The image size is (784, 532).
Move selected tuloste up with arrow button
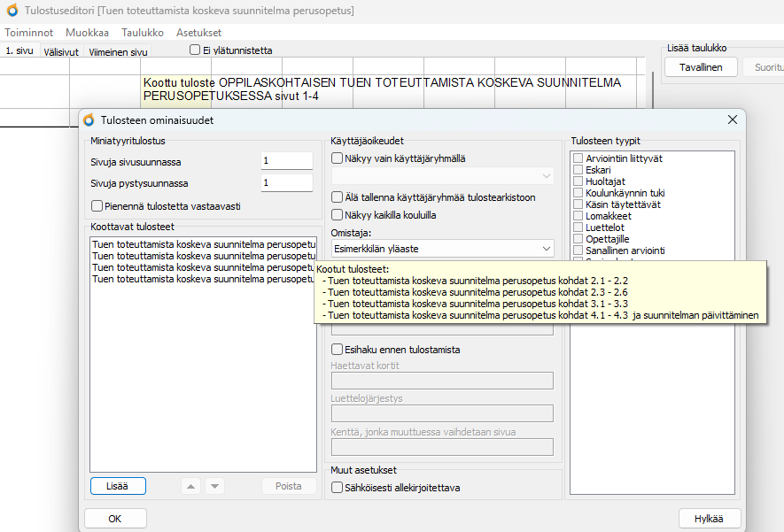pyautogui.click(x=190, y=486)
